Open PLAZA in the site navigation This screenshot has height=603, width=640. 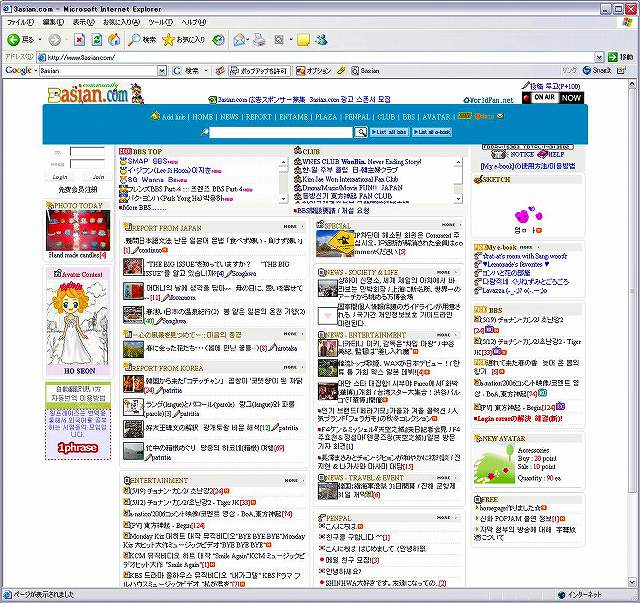[326, 117]
